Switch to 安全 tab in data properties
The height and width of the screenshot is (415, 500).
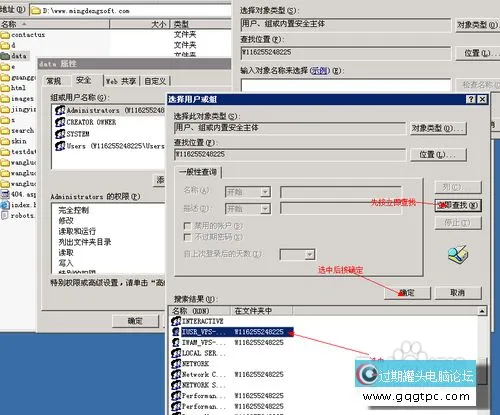click(x=84, y=80)
